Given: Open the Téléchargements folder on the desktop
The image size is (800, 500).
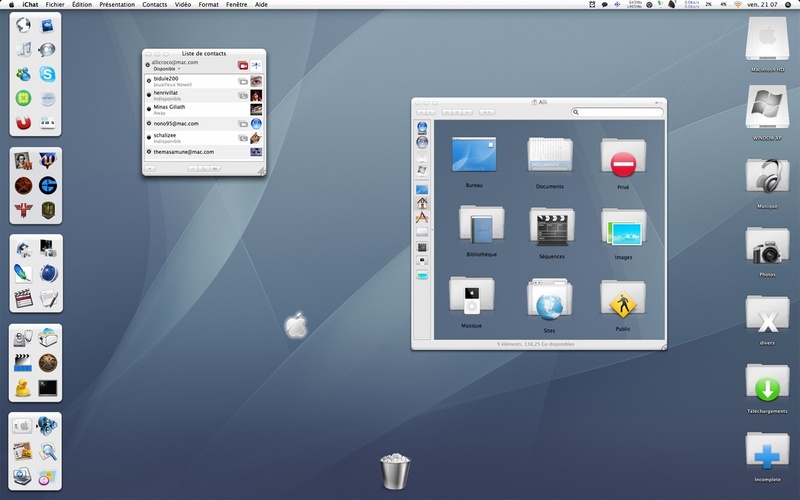Looking at the screenshot, I should tap(767, 383).
